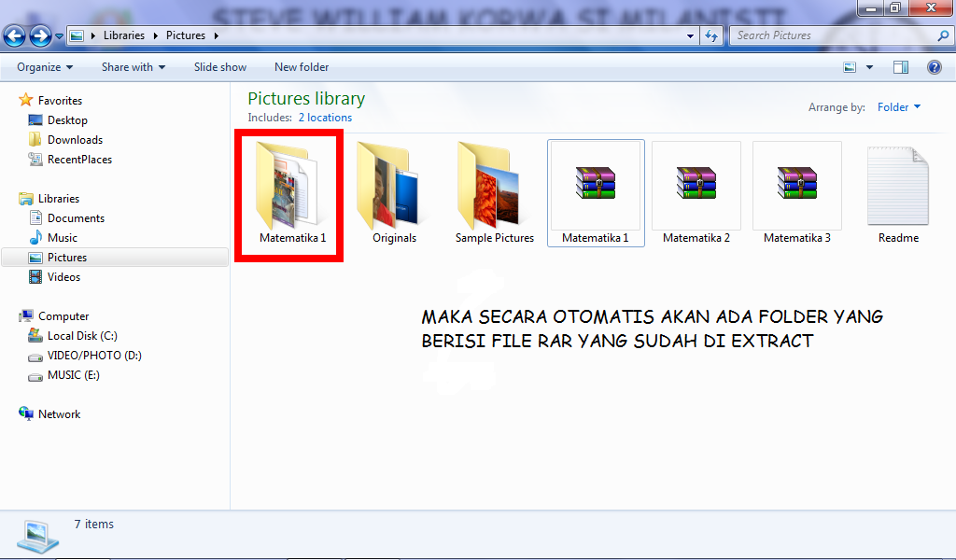Click the New folder button
Image resolution: width=956 pixels, height=560 pixels.
301,66
